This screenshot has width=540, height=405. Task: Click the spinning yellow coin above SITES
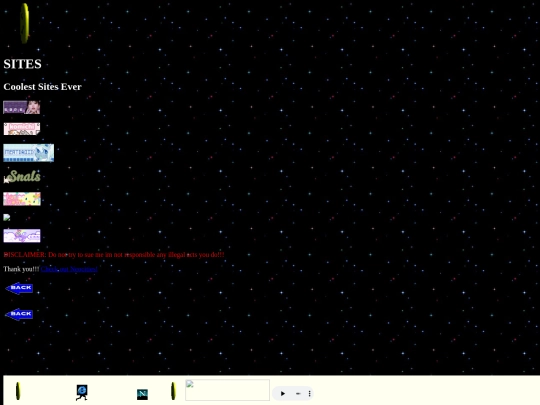[x=24, y=23]
